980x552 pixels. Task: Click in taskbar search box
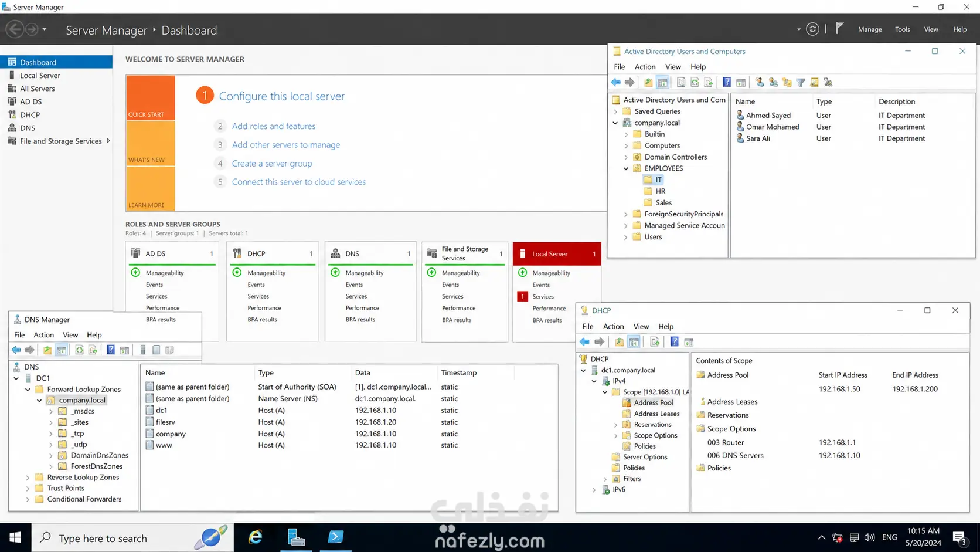pos(132,538)
